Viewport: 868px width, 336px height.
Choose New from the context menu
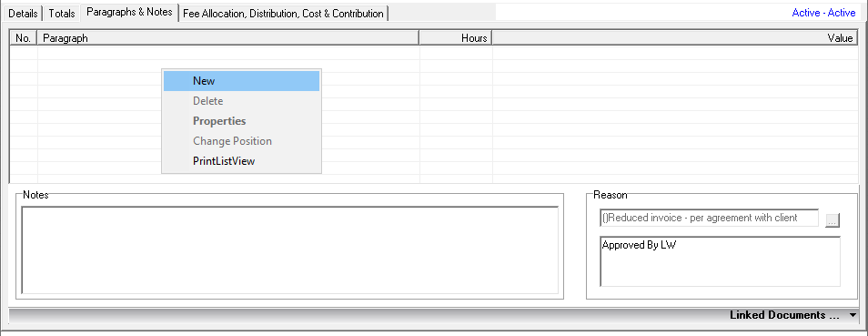click(241, 81)
